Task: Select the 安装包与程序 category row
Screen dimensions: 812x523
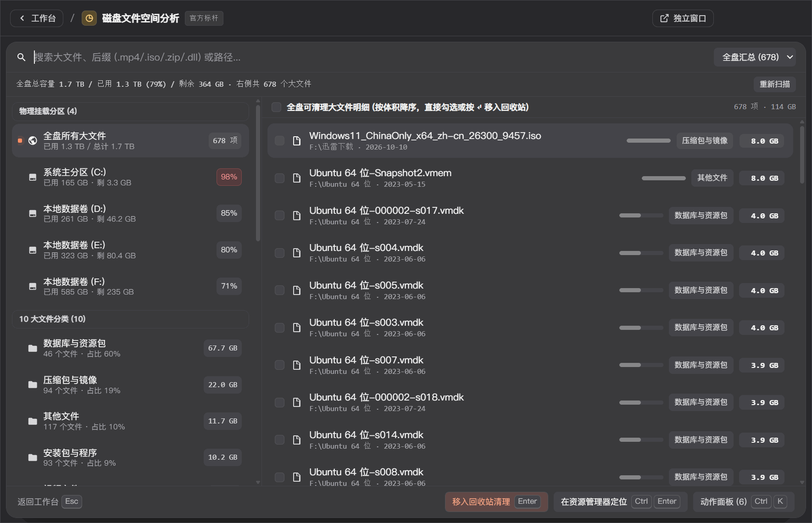Action: (130, 457)
